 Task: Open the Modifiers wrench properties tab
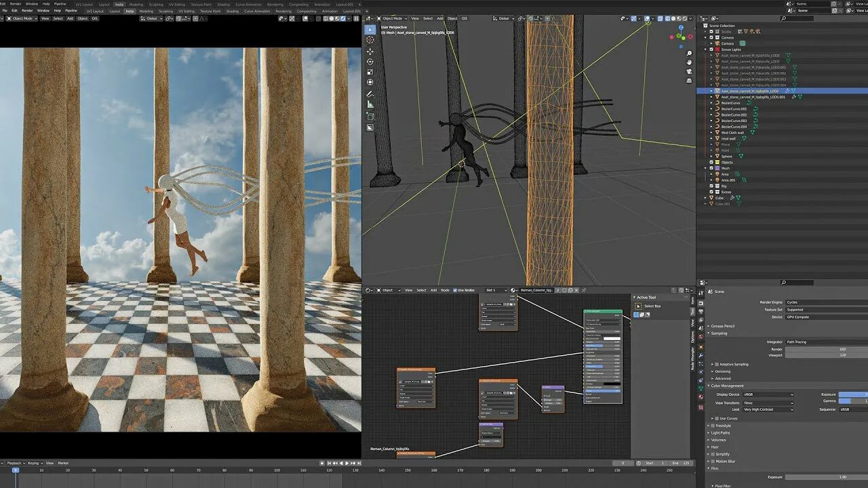coord(701,355)
